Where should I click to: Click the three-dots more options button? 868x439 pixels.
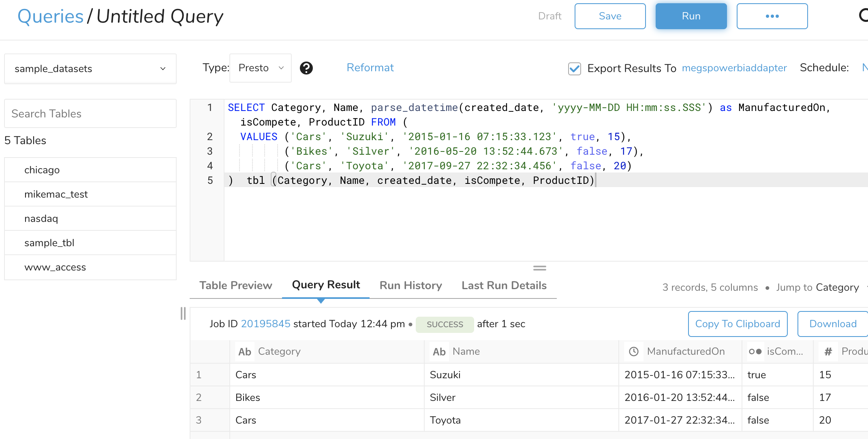[772, 16]
